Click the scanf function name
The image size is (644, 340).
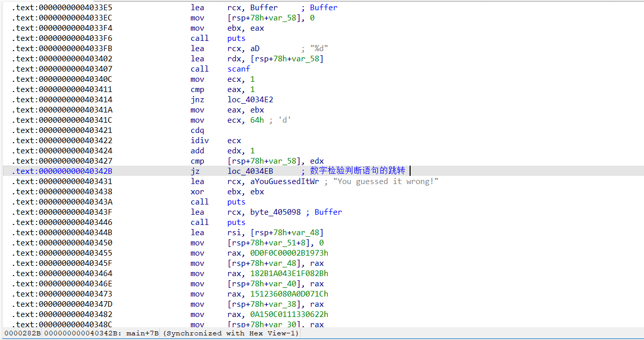[238, 69]
